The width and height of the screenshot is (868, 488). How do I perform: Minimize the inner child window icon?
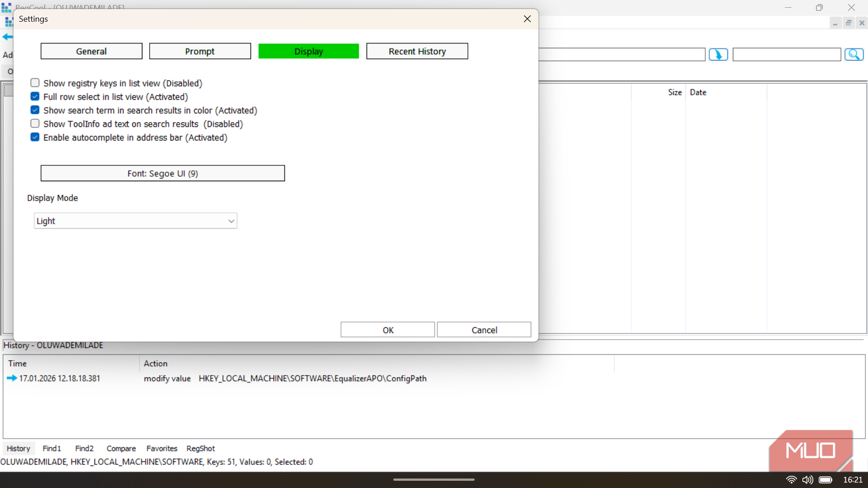pyautogui.click(x=835, y=23)
